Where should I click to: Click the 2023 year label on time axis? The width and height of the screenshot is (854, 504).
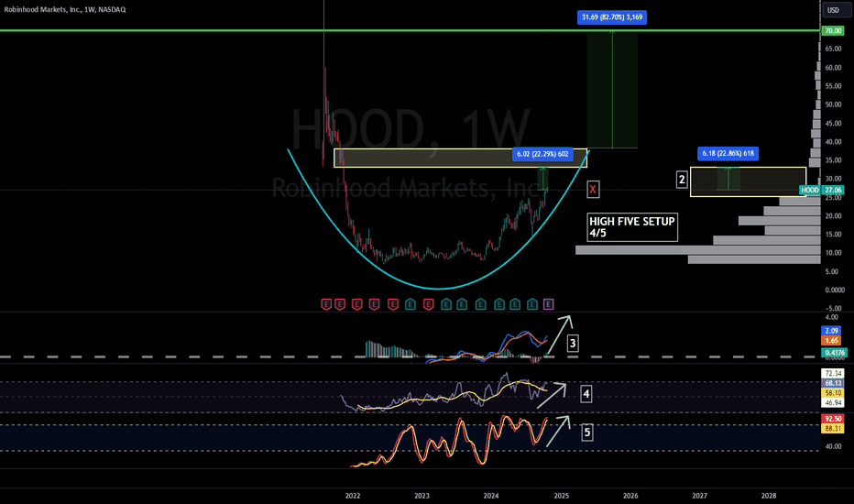tap(422, 496)
